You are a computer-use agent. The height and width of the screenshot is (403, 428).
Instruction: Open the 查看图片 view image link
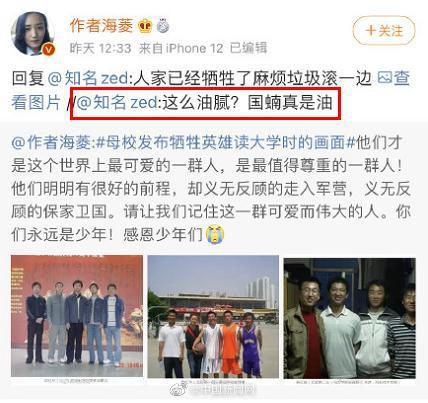211,90
